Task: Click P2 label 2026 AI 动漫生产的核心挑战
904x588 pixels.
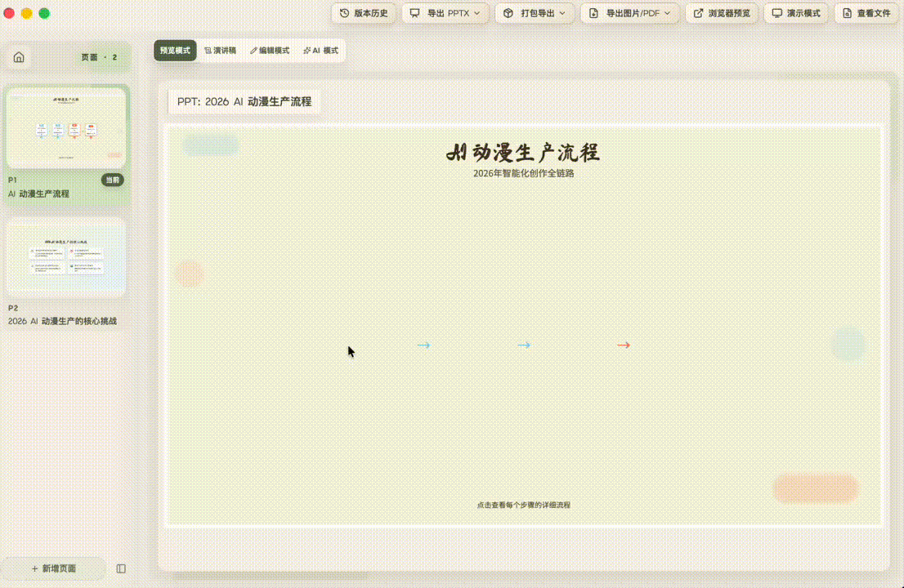Action: coord(62,321)
